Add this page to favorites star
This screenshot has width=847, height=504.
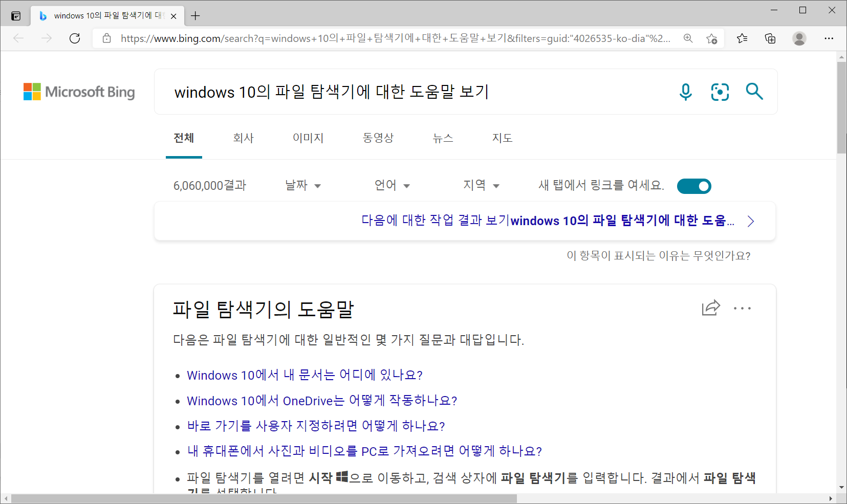pos(711,38)
